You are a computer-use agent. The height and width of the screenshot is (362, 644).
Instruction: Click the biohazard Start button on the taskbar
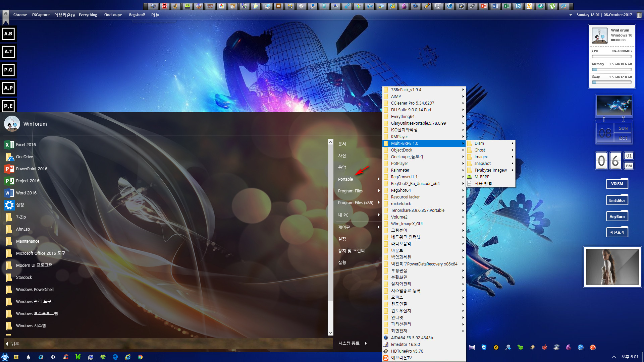pos(5,357)
